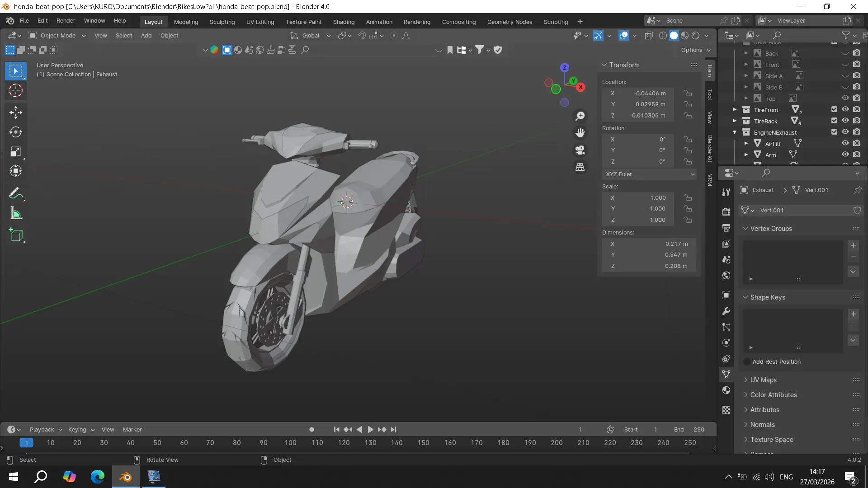Open Microsoft Edge from the taskbar
Image resolution: width=868 pixels, height=488 pixels.
click(x=98, y=477)
